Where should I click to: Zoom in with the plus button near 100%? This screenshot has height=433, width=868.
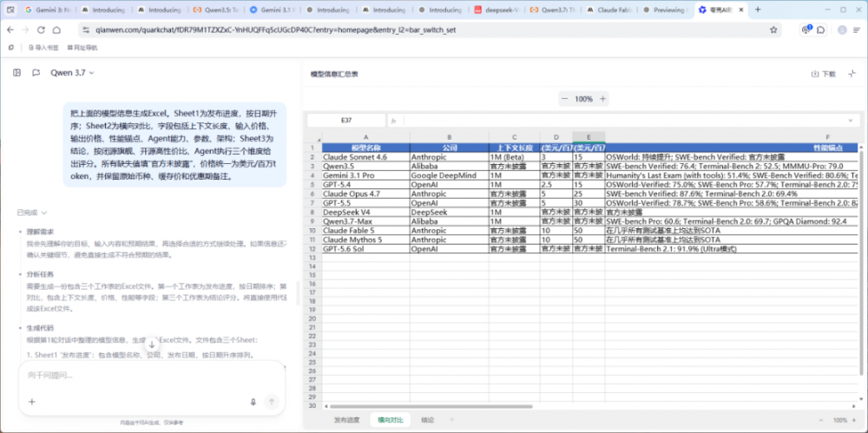point(603,99)
